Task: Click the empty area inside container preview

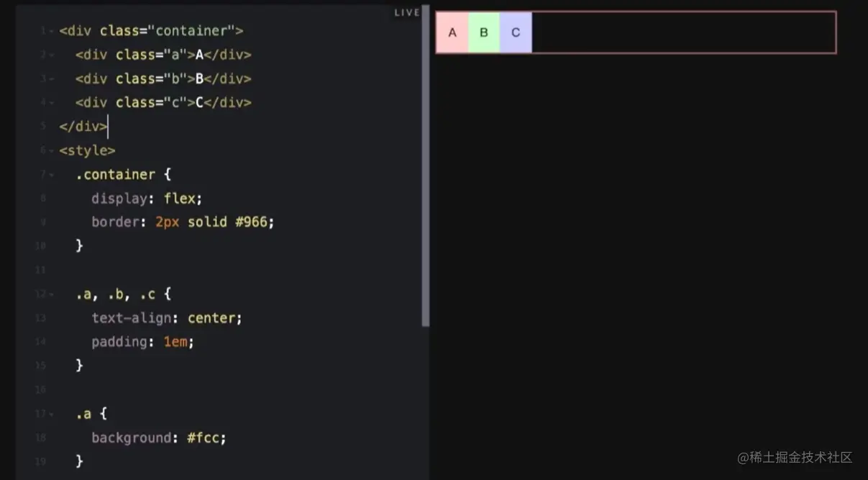Action: coord(683,32)
